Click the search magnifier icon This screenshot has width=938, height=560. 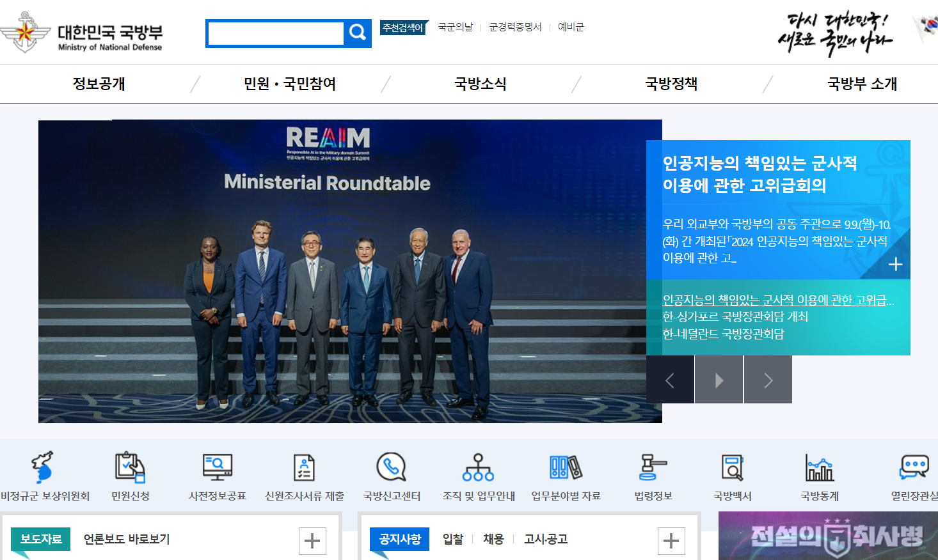tap(358, 33)
